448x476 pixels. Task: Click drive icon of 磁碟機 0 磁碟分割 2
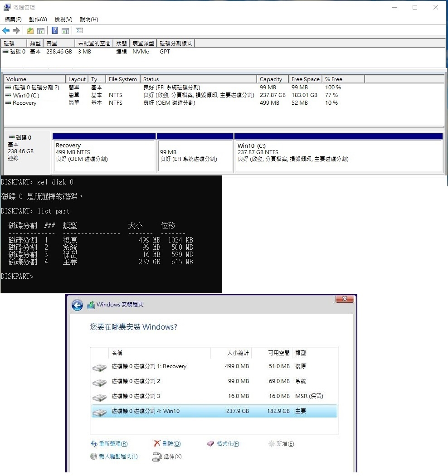click(99, 383)
